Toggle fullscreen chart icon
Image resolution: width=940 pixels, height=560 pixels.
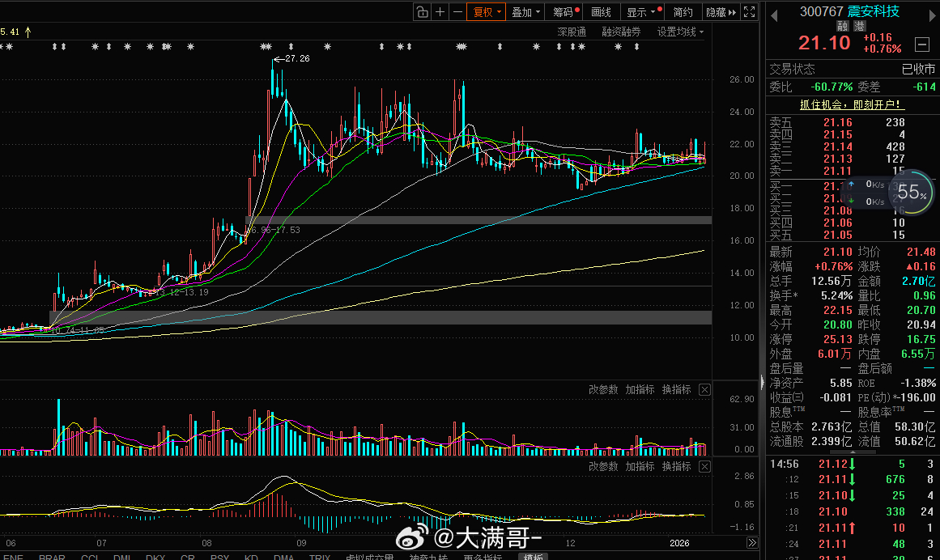coord(750,12)
